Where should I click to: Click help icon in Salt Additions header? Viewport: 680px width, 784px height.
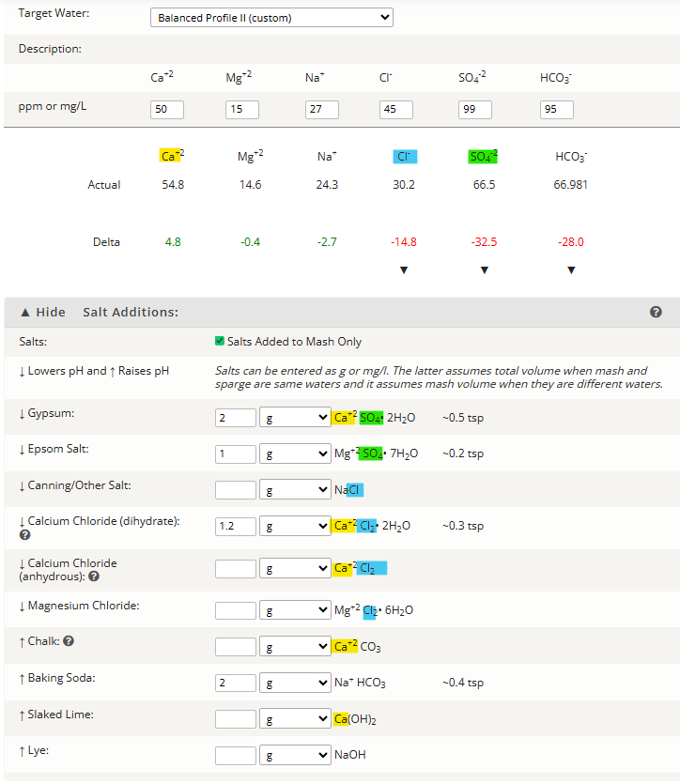pos(656,312)
